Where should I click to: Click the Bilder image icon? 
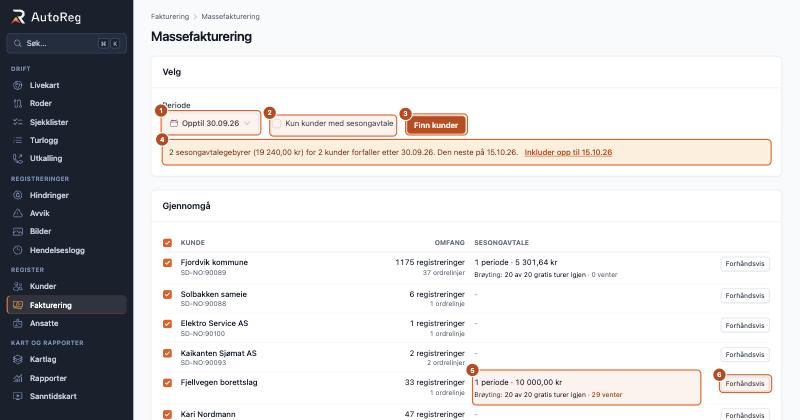tap(18, 231)
